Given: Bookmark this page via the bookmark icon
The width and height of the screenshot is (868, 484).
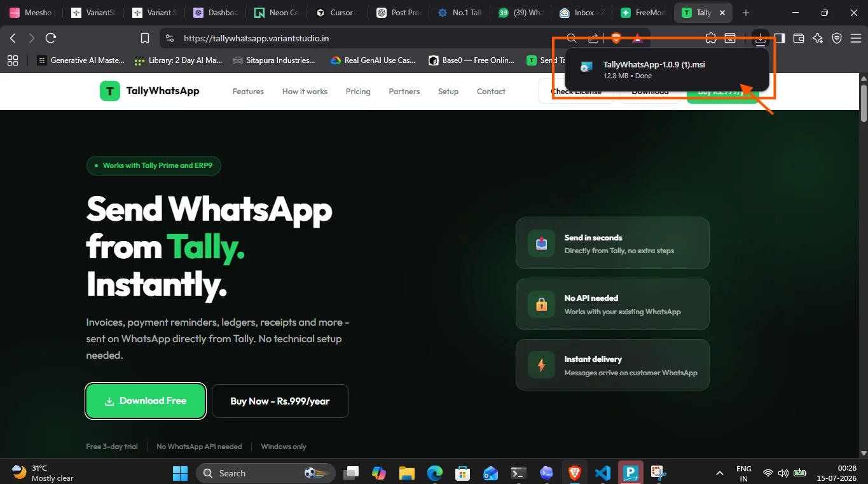Looking at the screenshot, I should (145, 38).
